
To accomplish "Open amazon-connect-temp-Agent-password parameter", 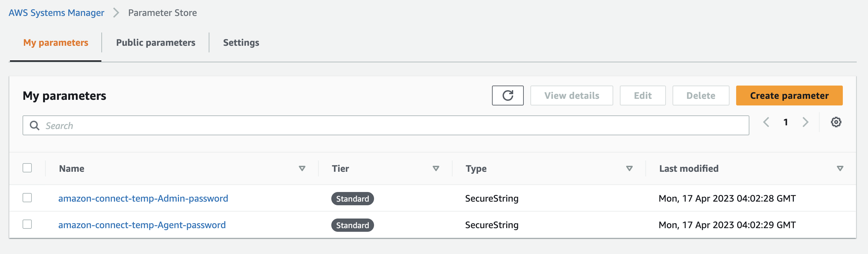I will coord(142,225).
